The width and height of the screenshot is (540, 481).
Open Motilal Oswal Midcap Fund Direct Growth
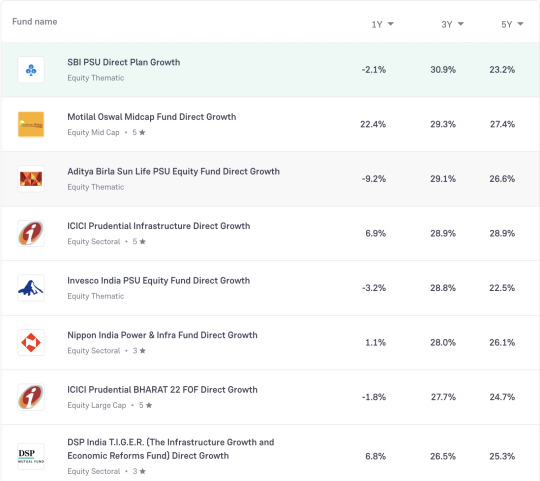pos(152,117)
